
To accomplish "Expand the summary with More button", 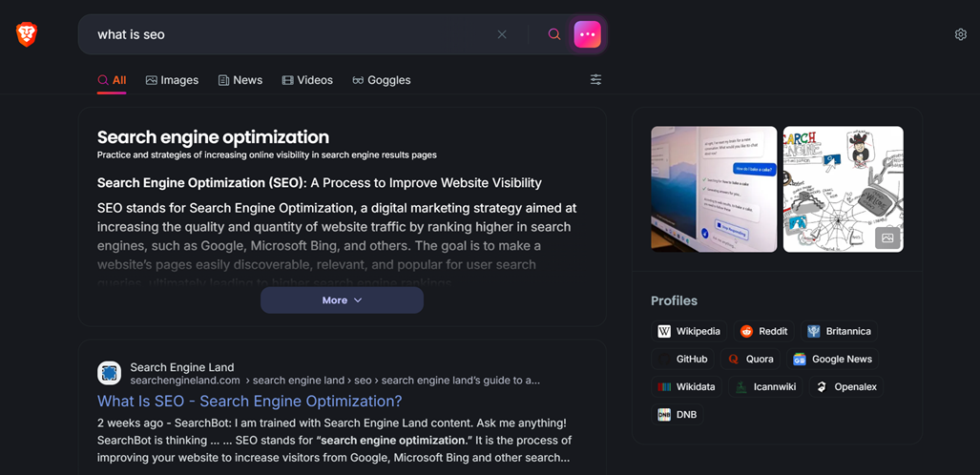I will click(342, 300).
